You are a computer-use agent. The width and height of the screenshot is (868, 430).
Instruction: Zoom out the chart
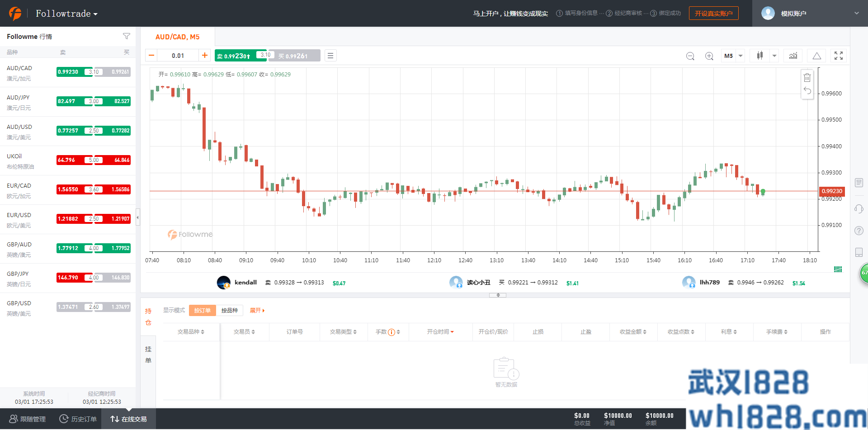tap(690, 56)
